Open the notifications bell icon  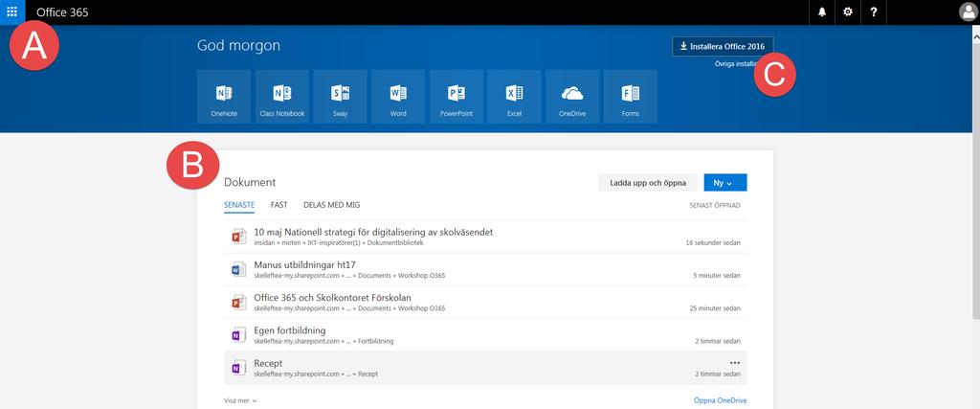pyautogui.click(x=822, y=11)
